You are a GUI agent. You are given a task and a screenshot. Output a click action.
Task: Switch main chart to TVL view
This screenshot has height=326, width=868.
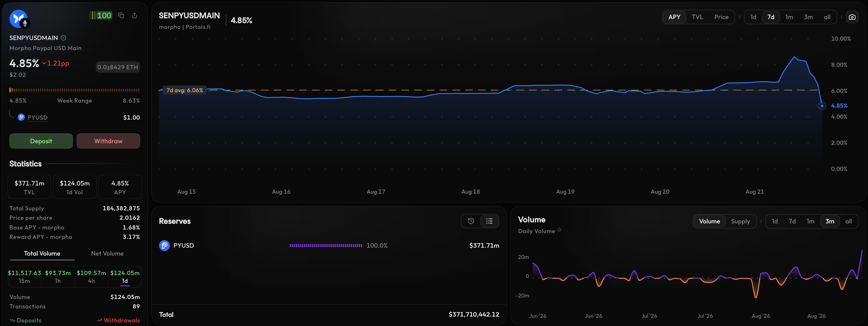[697, 17]
